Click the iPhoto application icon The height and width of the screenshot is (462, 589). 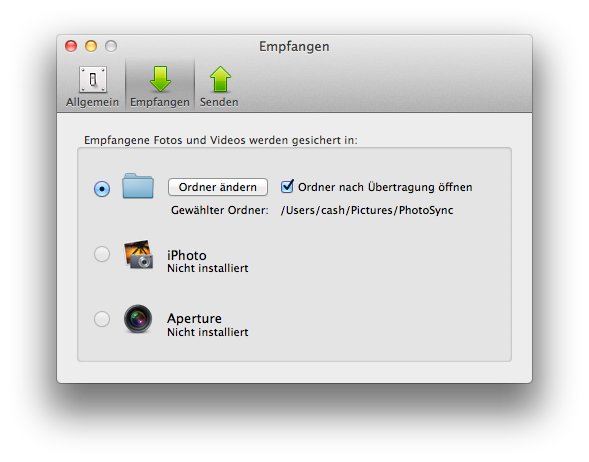click(138, 254)
